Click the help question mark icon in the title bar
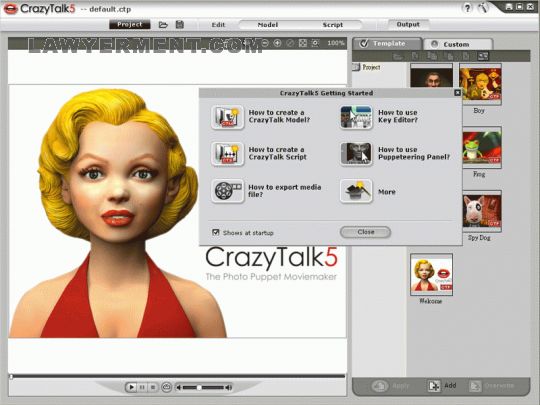 coord(467,8)
